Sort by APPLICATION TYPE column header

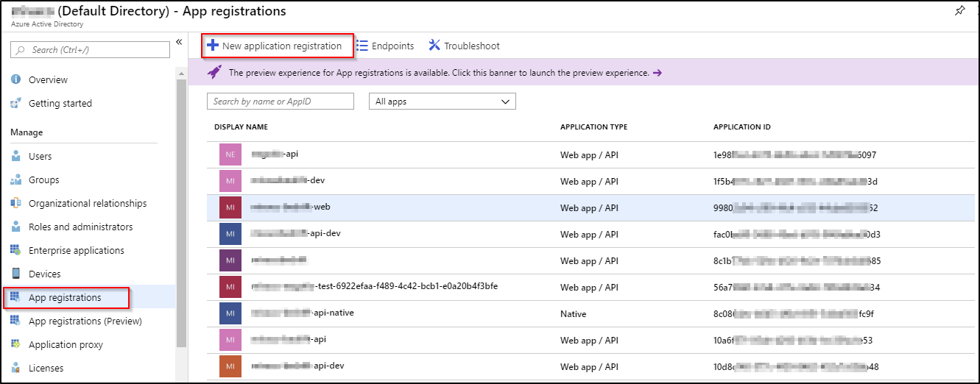(593, 127)
